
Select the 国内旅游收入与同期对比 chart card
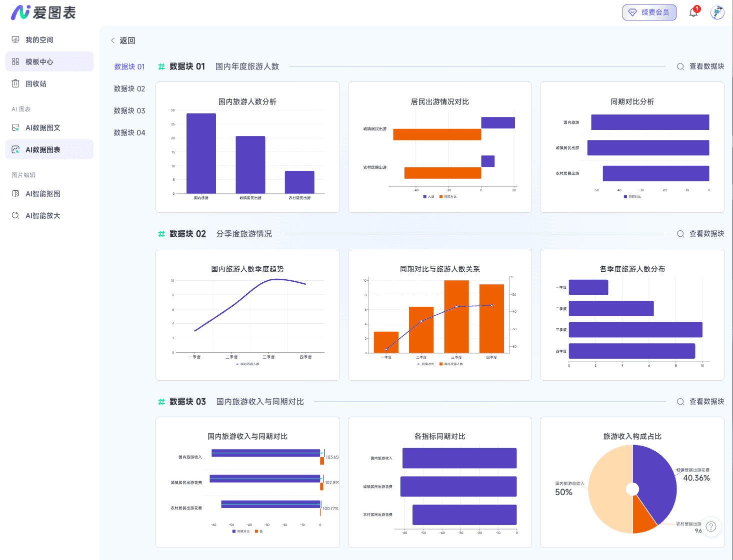pos(247,482)
